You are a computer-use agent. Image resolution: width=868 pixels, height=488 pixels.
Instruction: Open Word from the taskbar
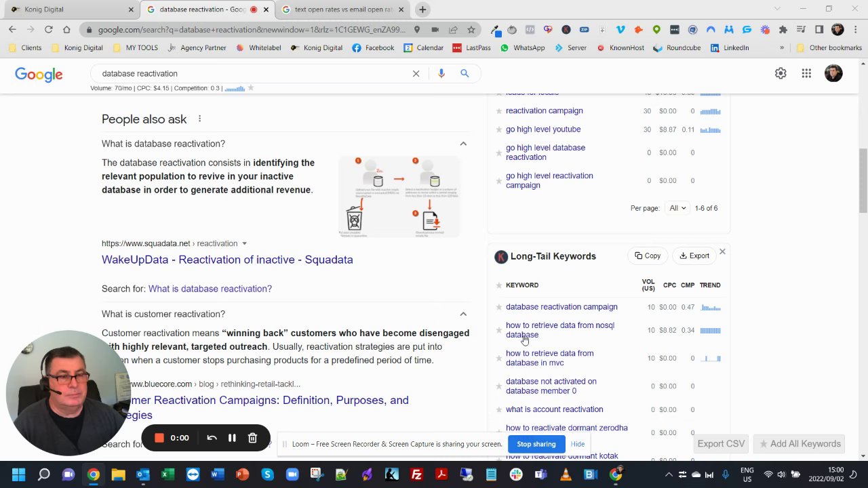pyautogui.click(x=217, y=474)
